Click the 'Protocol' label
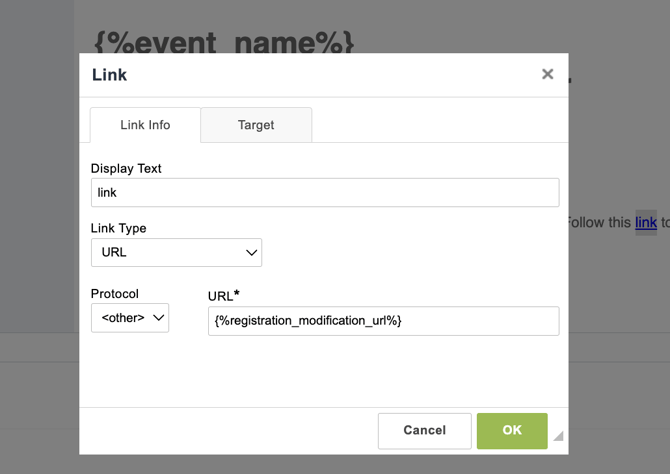 coord(115,294)
